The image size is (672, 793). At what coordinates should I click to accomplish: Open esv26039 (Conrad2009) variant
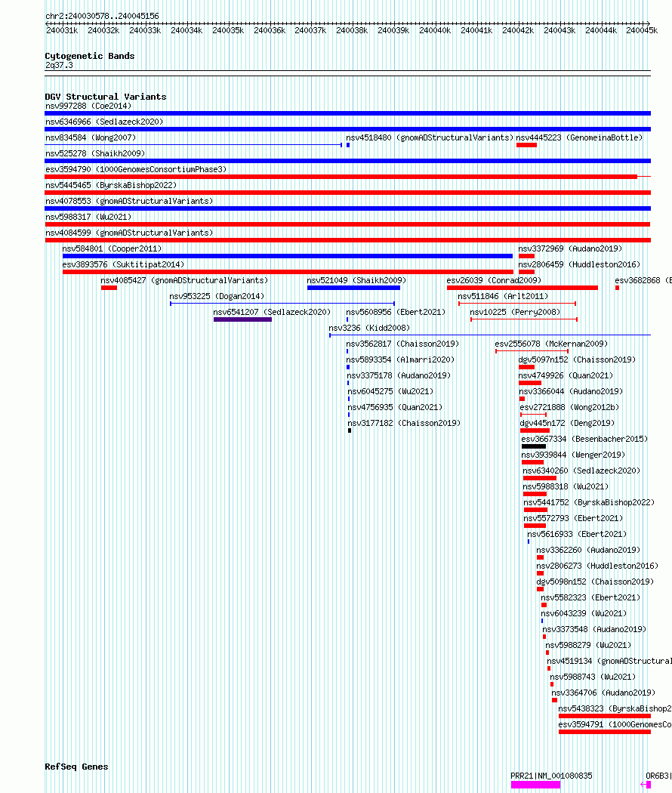click(x=494, y=280)
